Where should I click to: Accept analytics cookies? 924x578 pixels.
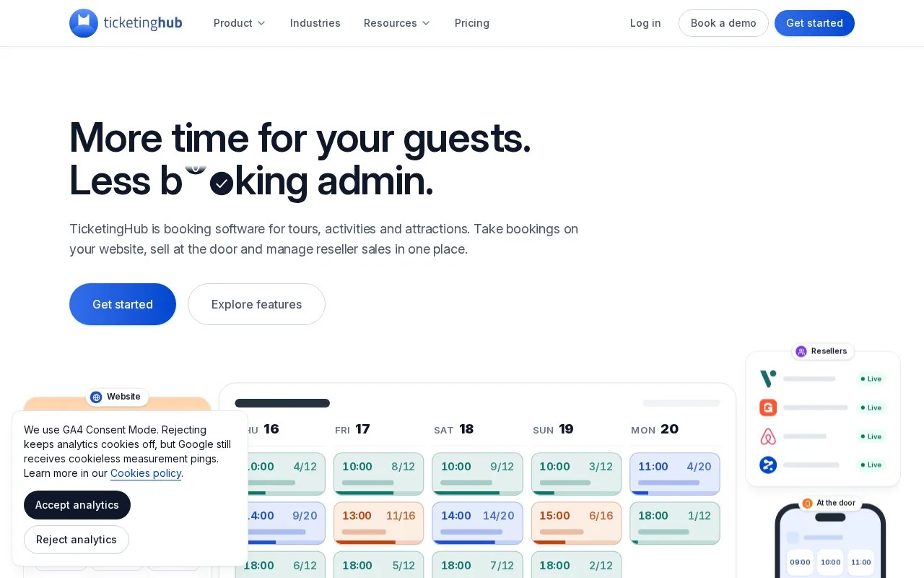pos(77,505)
